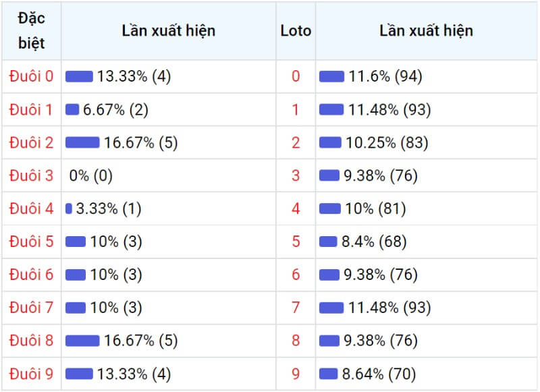
Task: Select Loto number 5 in red
Action: [x=296, y=242]
